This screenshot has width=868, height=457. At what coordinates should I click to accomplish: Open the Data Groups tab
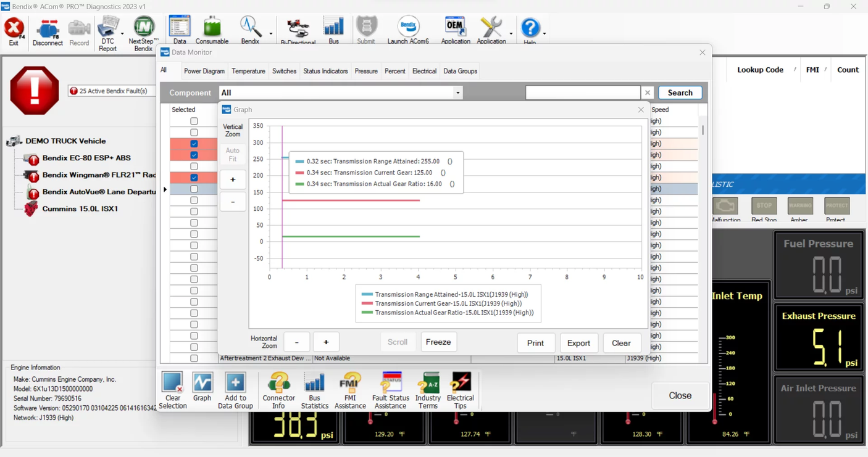pos(460,71)
